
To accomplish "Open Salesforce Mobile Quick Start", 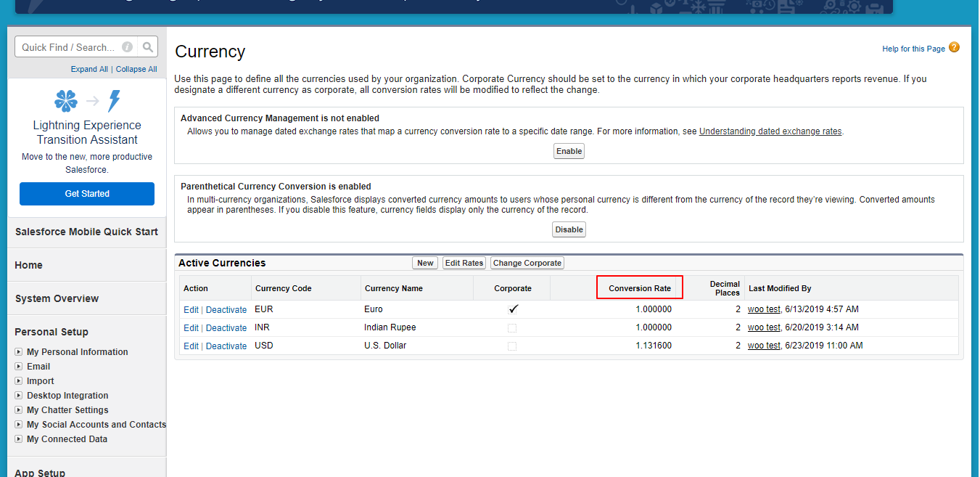I will tap(86, 232).
